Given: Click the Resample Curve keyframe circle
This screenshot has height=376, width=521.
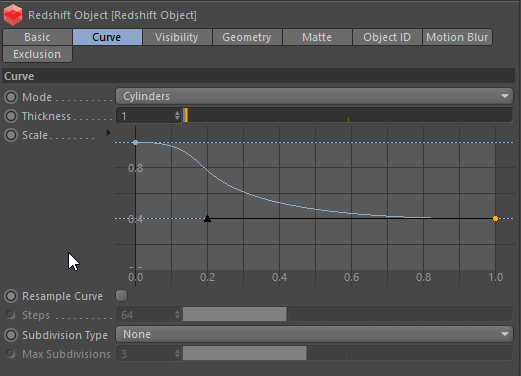Looking at the screenshot, I should [11, 296].
